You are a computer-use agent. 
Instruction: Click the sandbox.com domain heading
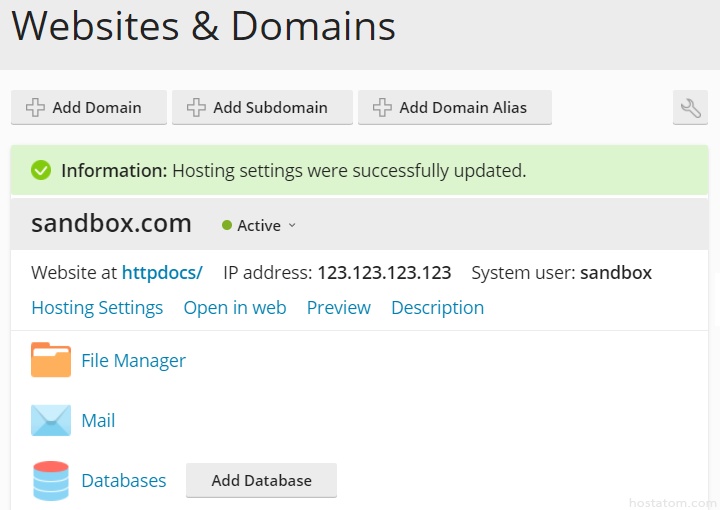point(111,224)
